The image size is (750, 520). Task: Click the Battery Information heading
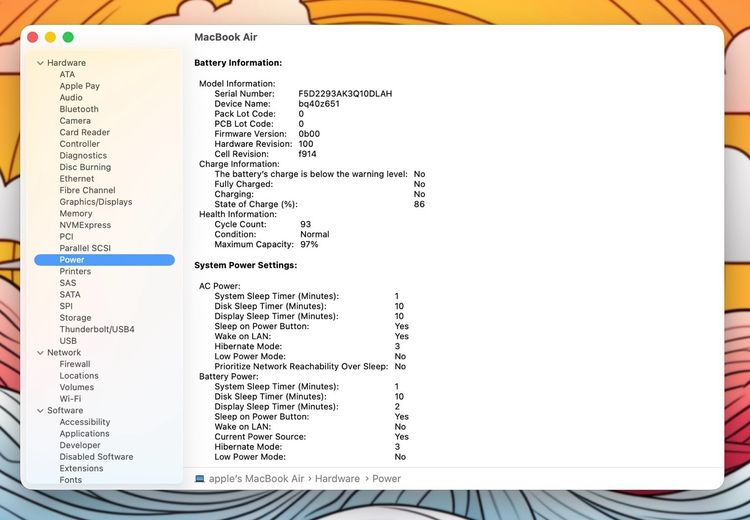tap(238, 63)
